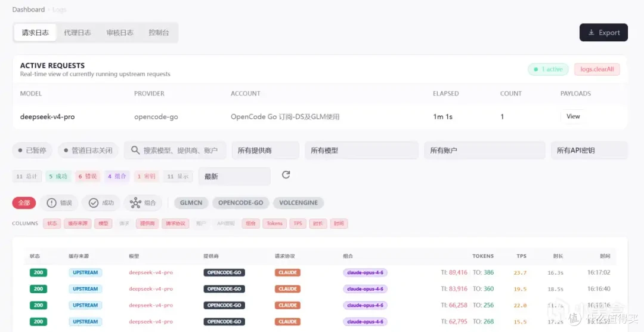
Task: Click 200 status badge in 16:17:02 row
Action: (38, 272)
